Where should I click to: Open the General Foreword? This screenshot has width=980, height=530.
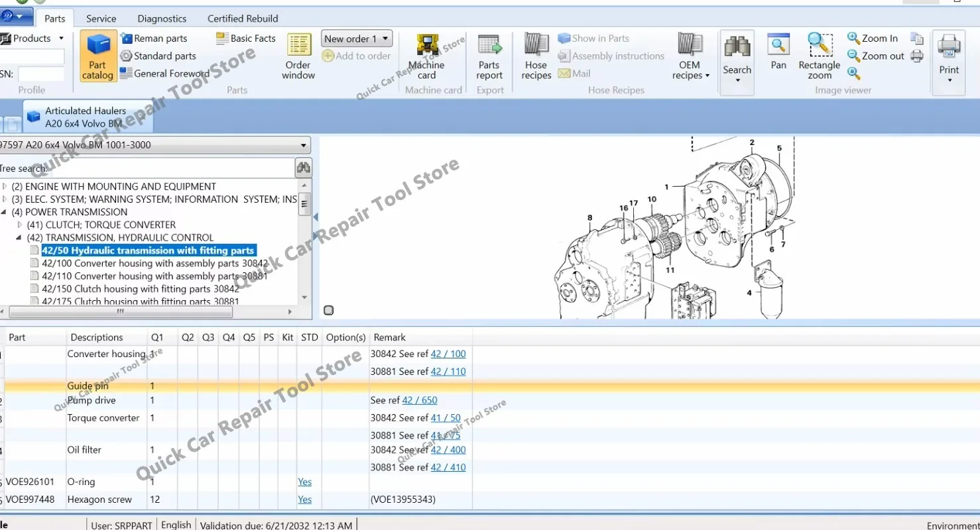coord(164,74)
